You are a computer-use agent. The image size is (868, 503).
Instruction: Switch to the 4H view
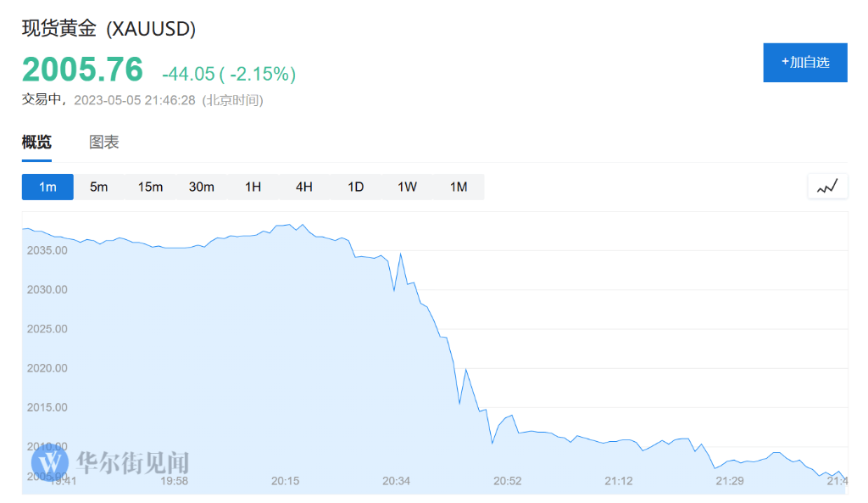(x=303, y=187)
